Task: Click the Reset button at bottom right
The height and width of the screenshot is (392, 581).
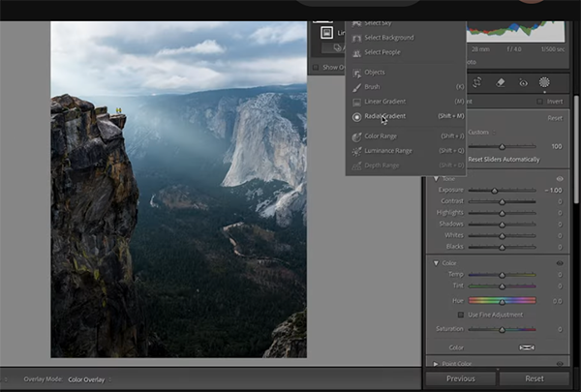Action: point(535,378)
